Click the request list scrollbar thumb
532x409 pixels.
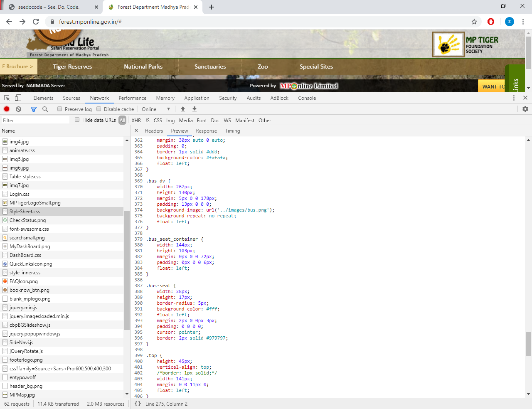pos(127,270)
